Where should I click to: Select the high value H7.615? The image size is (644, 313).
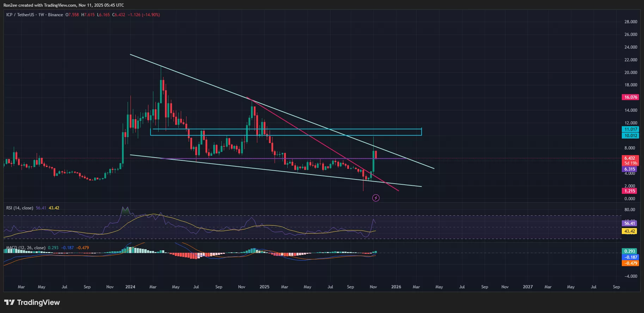click(x=88, y=15)
